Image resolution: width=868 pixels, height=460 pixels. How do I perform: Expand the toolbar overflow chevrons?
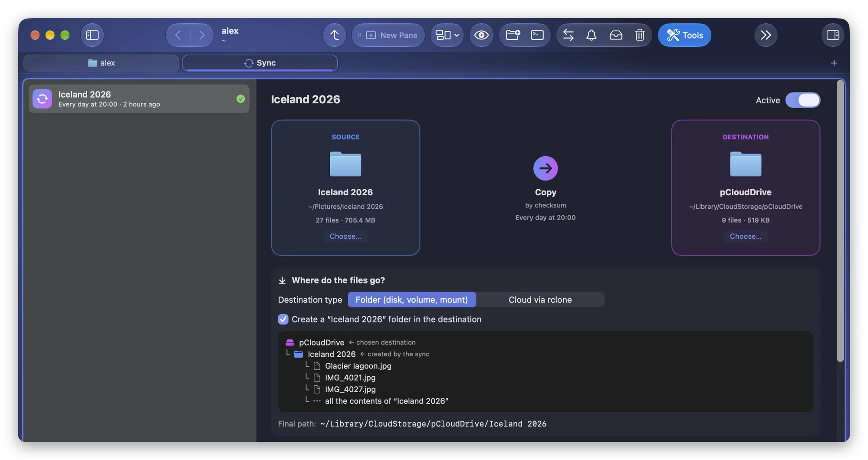tap(766, 35)
